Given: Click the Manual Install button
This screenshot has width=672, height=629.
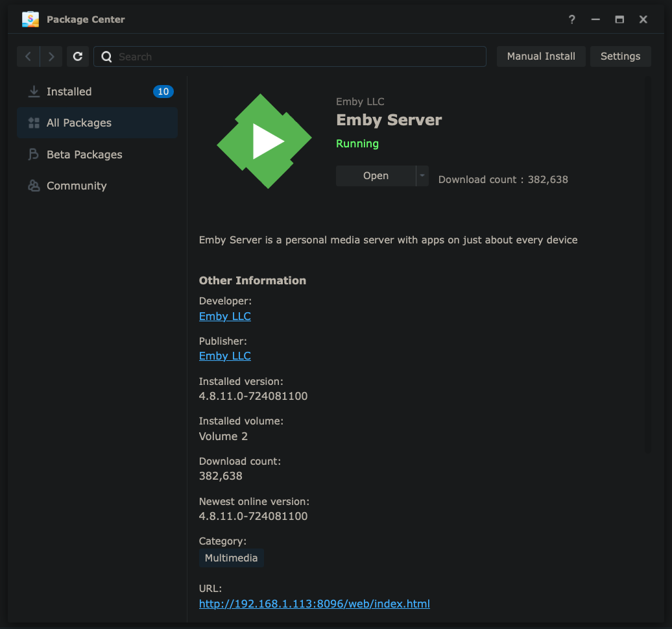Looking at the screenshot, I should pyautogui.click(x=541, y=56).
